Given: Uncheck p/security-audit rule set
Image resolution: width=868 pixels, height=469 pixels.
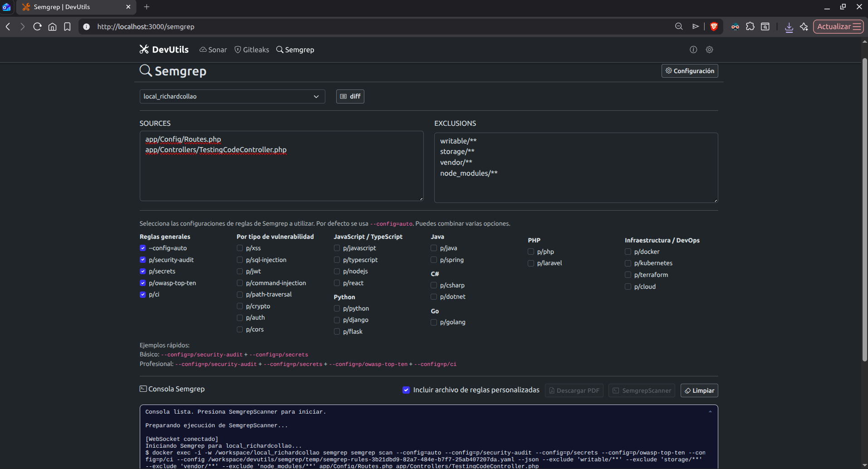Looking at the screenshot, I should pyautogui.click(x=143, y=260).
